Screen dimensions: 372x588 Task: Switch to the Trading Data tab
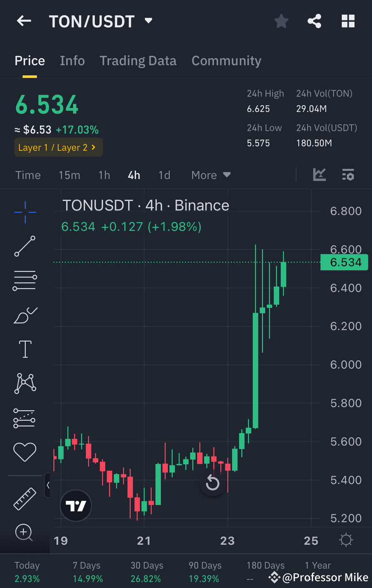click(x=138, y=60)
